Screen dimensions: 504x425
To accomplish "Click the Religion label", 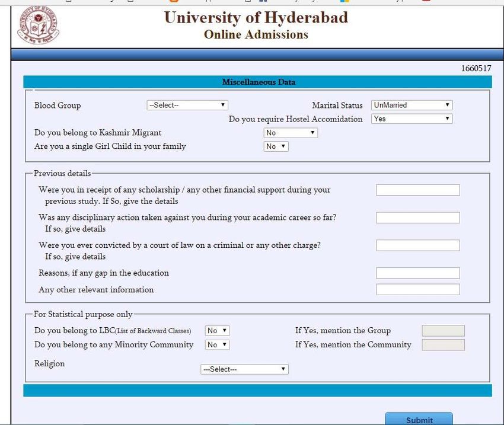I will pos(49,363).
